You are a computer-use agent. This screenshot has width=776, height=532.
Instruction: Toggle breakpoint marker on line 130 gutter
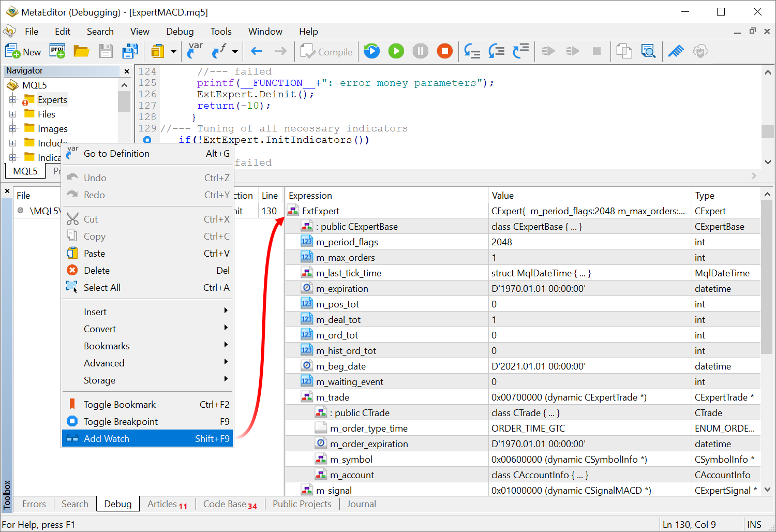147,140
